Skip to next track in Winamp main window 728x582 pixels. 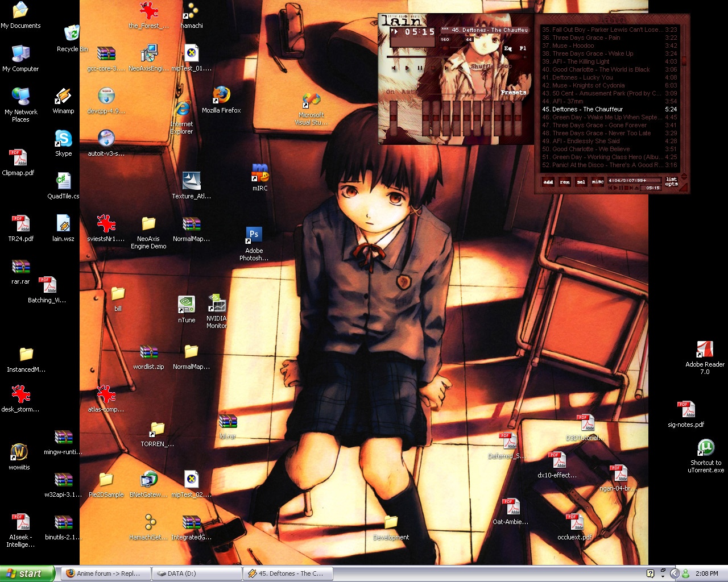(x=446, y=68)
